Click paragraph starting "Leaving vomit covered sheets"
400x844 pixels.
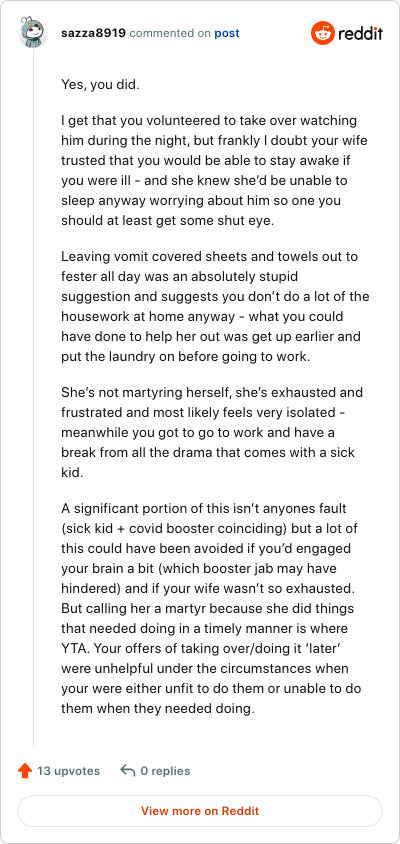pos(215,307)
